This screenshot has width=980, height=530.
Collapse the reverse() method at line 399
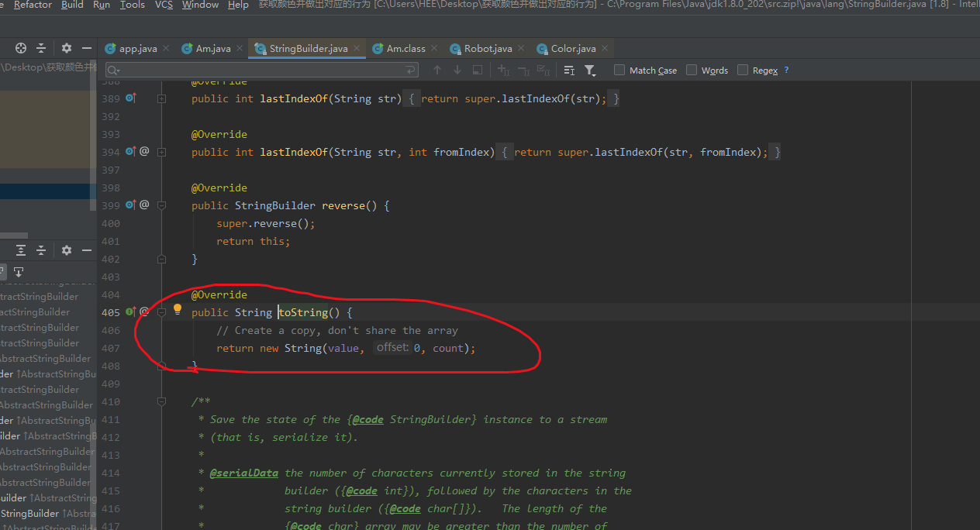[161, 206]
